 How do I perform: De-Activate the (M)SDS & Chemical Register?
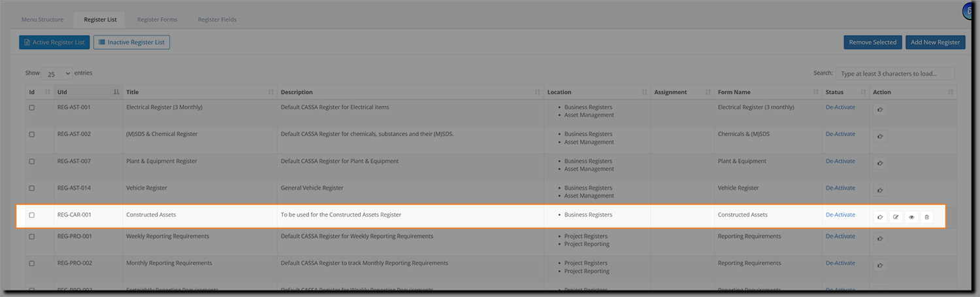pos(840,134)
